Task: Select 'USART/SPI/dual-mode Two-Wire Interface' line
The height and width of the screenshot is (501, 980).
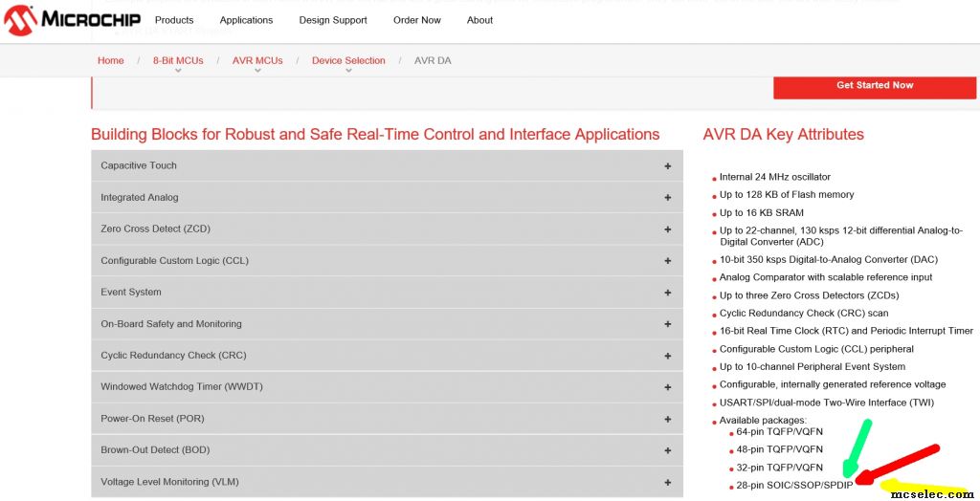Action: click(x=826, y=403)
